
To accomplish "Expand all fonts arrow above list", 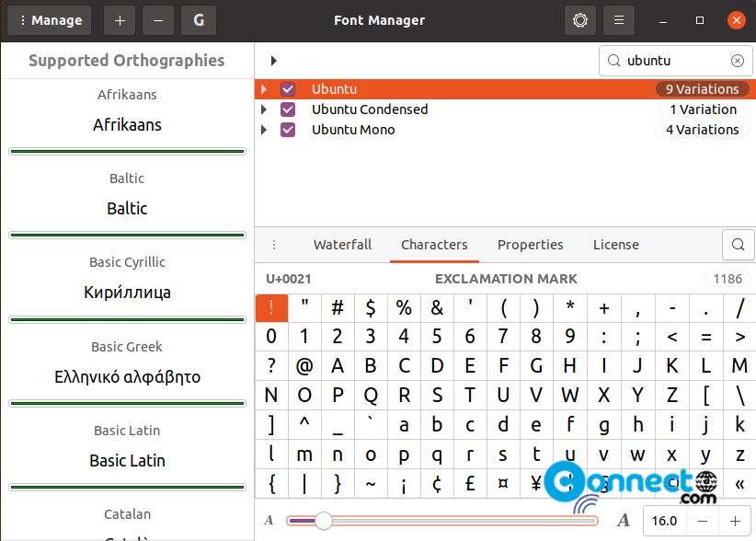I will click(x=273, y=61).
